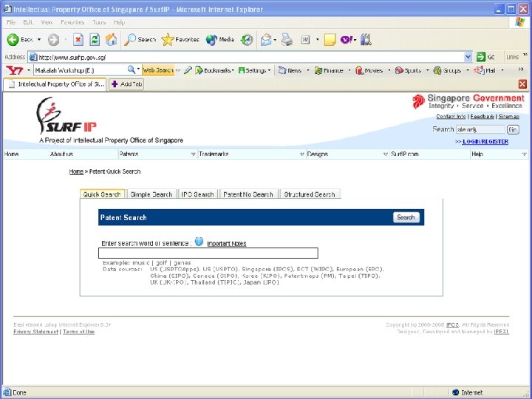
Task: Open the Back button history dropdown arrow
Action: click(39, 40)
